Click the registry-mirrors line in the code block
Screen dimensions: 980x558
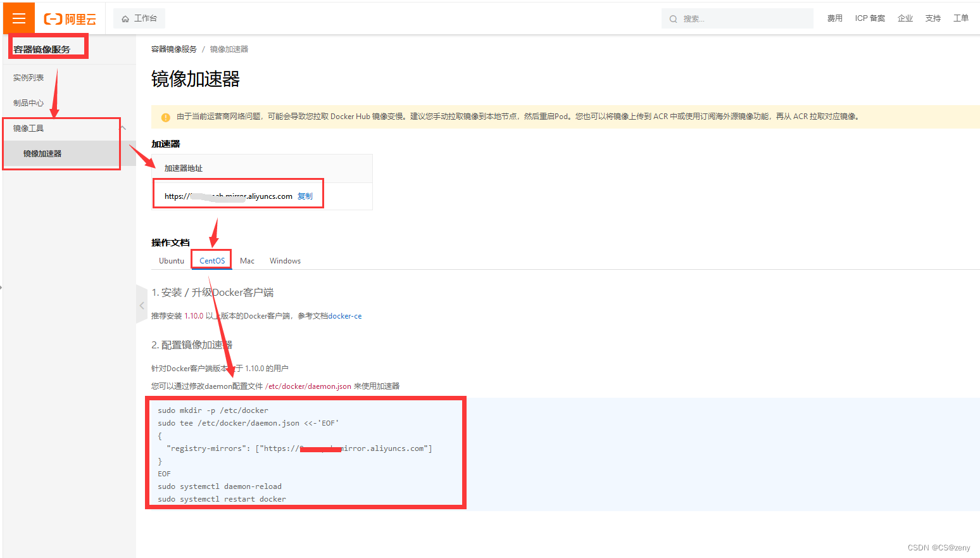coord(299,448)
